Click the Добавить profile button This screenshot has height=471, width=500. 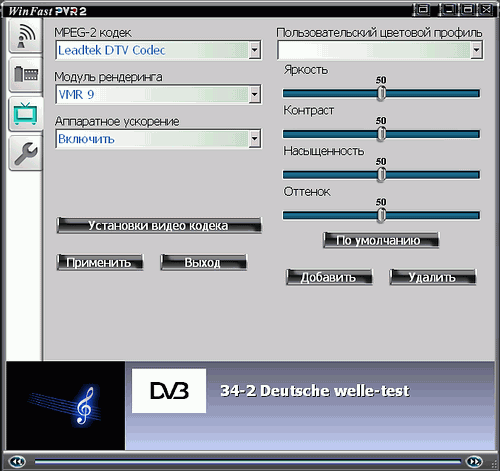(329, 277)
